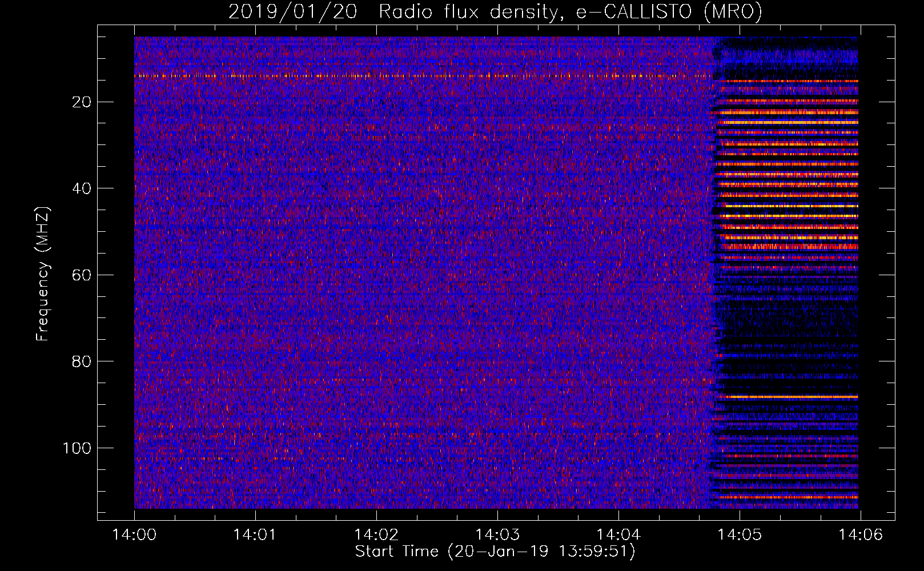Click the 100 frequency tick label
The image size is (924, 571).
(x=77, y=448)
